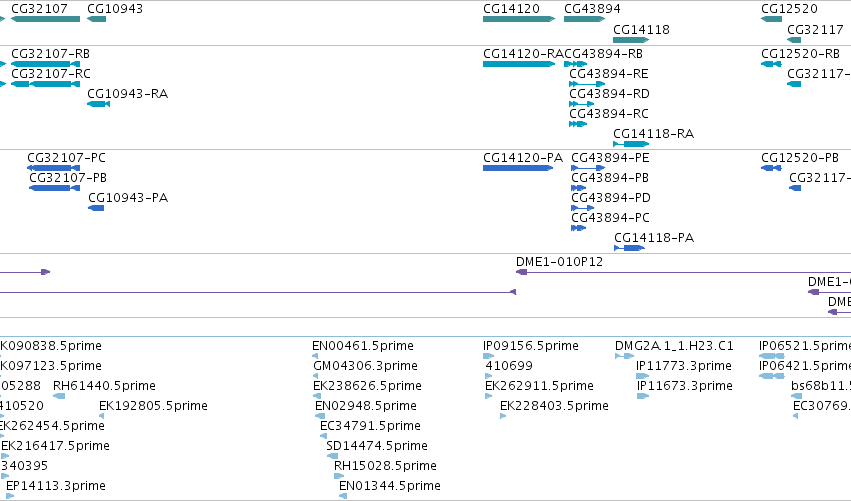Select the IP11773.3prime EST
The image size is (851, 501).
point(643,376)
